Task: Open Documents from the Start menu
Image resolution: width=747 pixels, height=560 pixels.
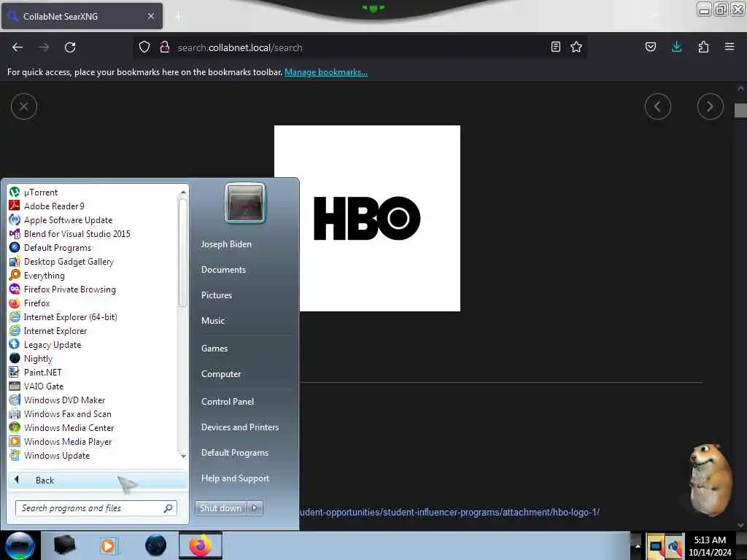Action: 223,270
